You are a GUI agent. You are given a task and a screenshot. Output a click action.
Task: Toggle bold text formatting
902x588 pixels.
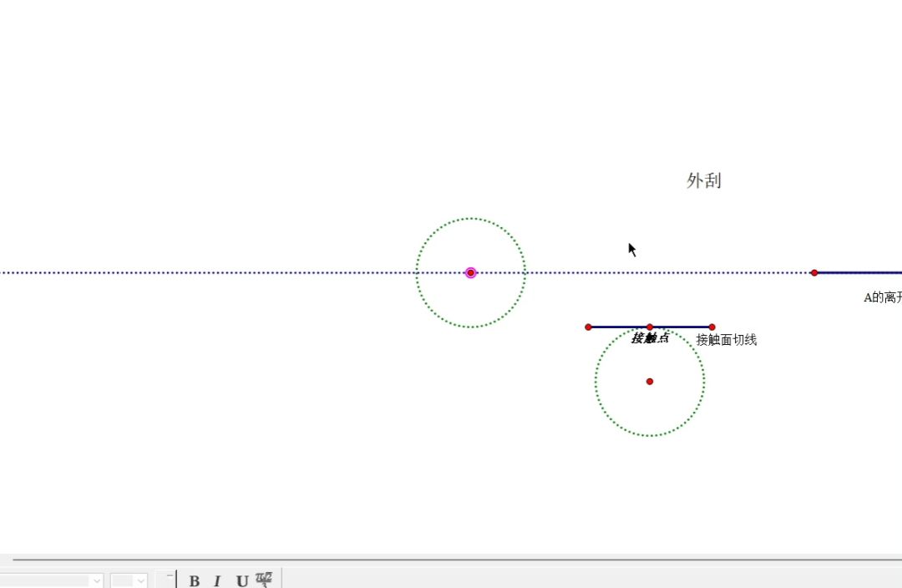pos(195,580)
